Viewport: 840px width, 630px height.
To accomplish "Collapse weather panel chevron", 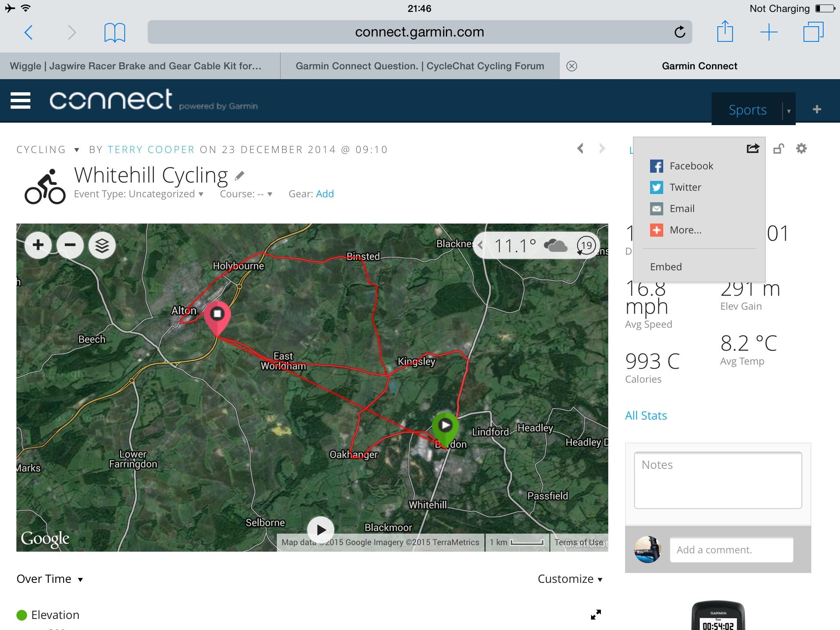I will tap(480, 245).
